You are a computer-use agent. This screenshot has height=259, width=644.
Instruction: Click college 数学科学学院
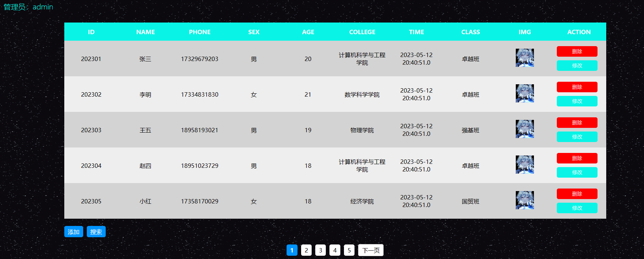362,94
